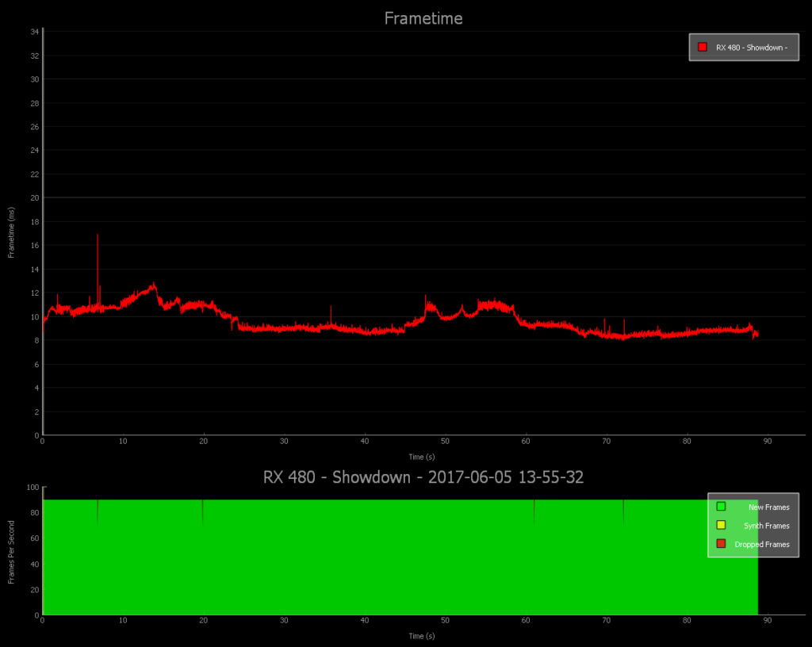Viewport: 812px width, 647px height.
Task: Click the 'Time (s)' label under Frametime chart
Action: [421, 457]
